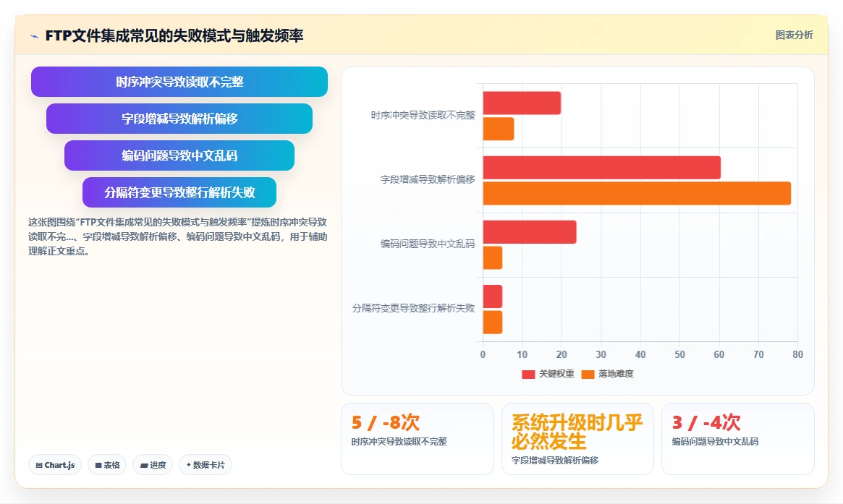This screenshot has height=504, width=843.
Task: Click the chart axis label 时序冲突导致读取不完整
Action: pos(423,116)
